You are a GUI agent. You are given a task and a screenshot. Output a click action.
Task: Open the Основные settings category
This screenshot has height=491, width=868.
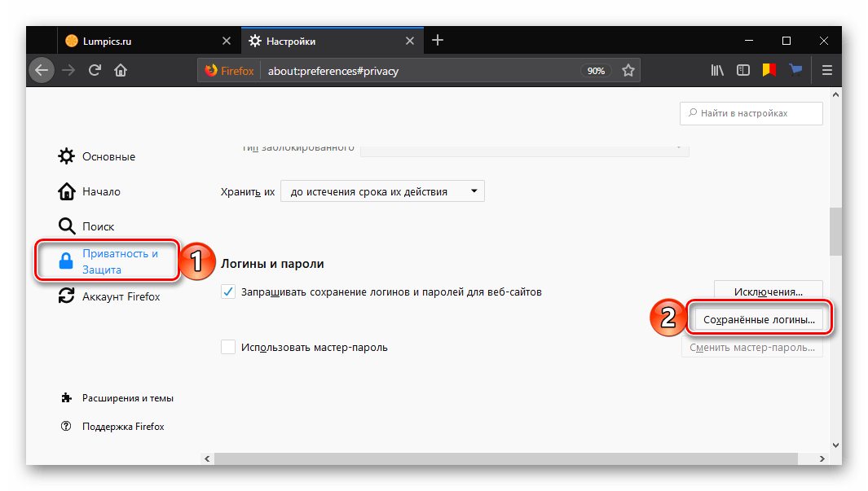(97, 156)
